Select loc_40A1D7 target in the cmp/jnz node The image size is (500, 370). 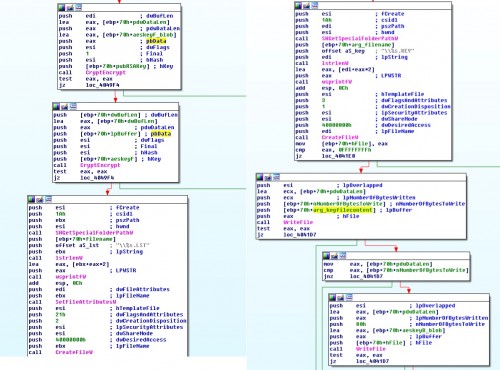(x=366, y=277)
